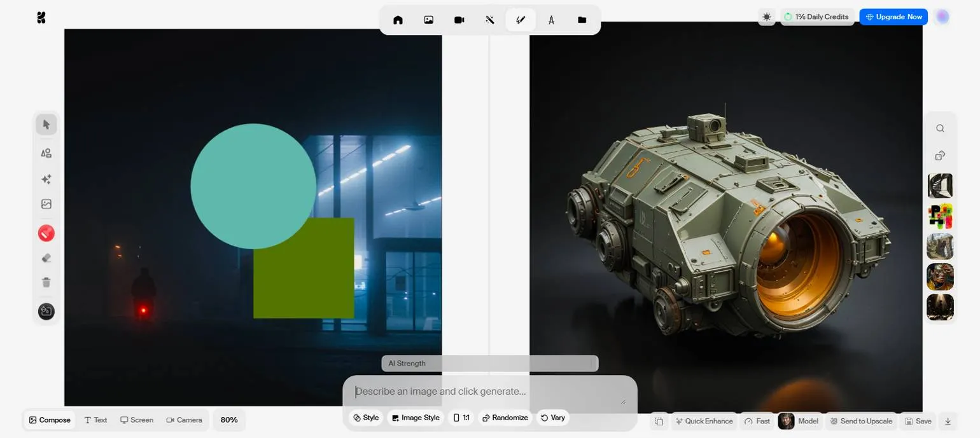Go to the home icon in top bar

click(x=398, y=20)
